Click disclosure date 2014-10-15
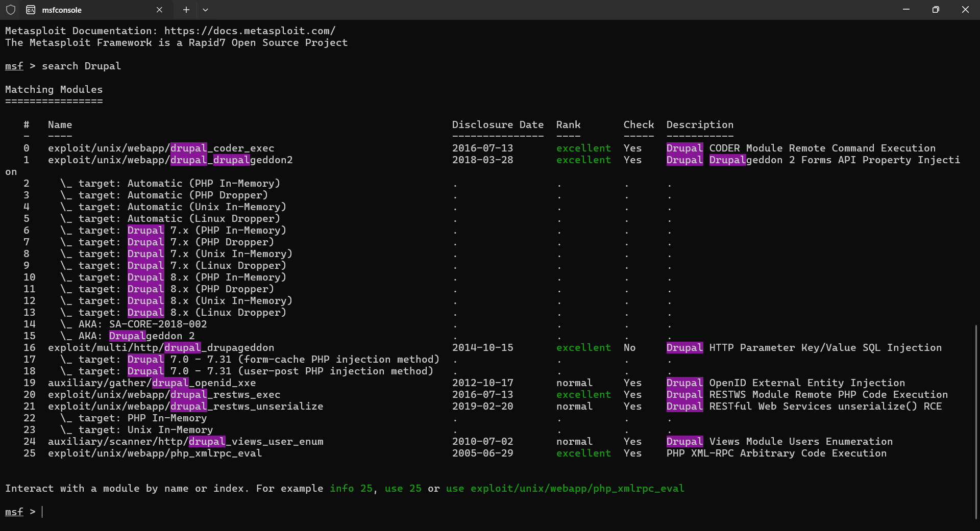The height and width of the screenshot is (531, 980). [483, 348]
